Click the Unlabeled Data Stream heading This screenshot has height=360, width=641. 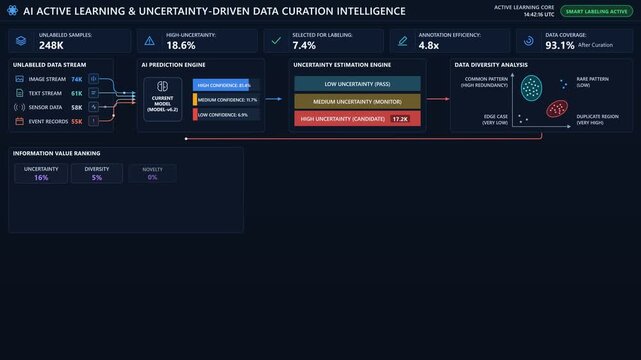point(49,65)
